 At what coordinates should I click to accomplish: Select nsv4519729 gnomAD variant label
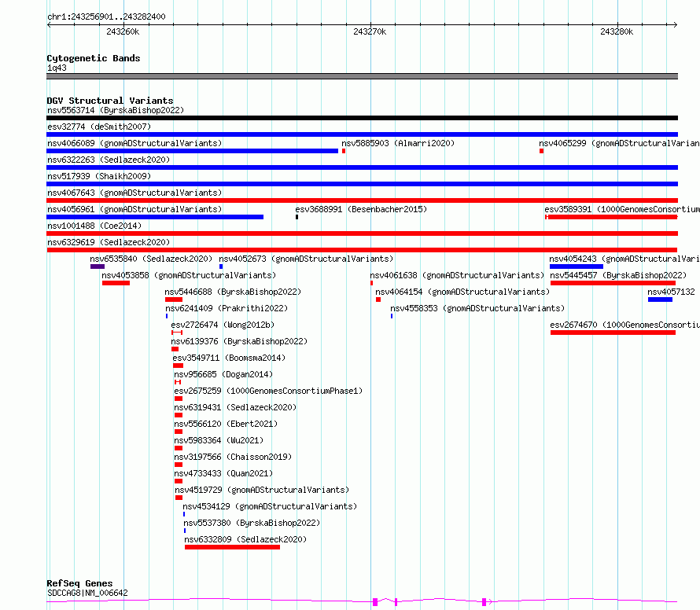pos(262,490)
